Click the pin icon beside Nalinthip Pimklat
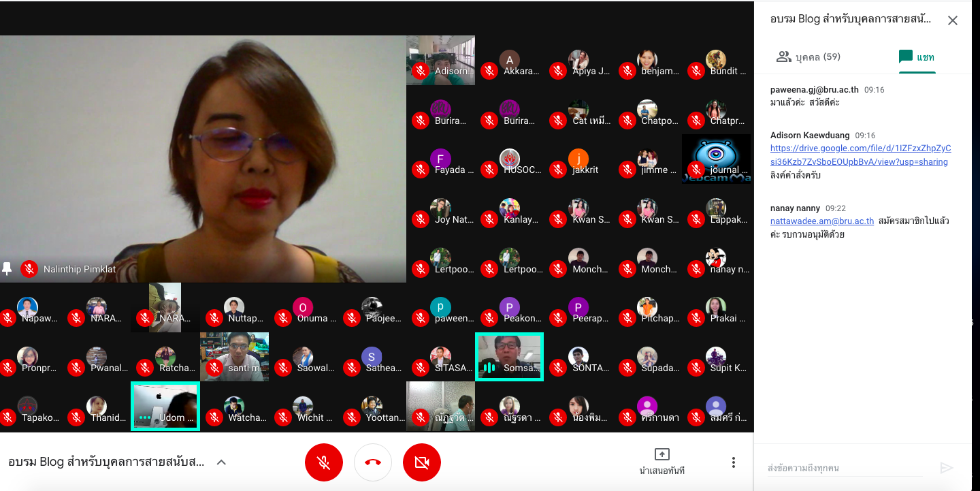Viewport: 980px width, 491px height. [7, 269]
